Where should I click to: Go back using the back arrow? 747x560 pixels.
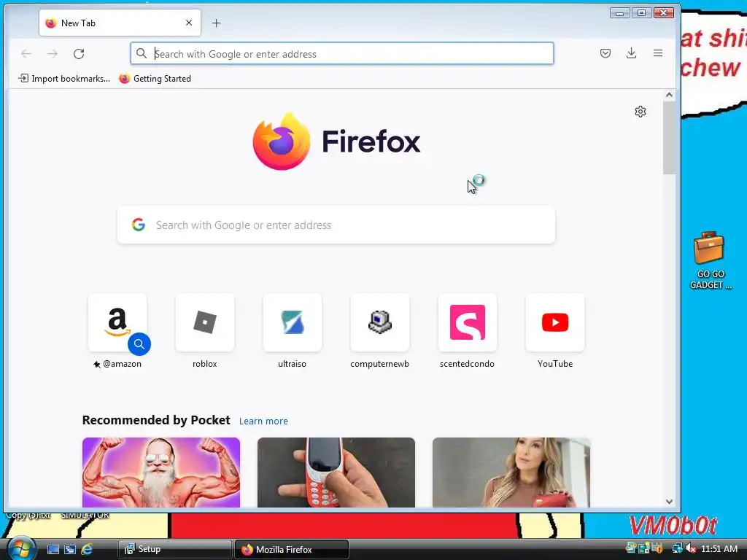pyautogui.click(x=26, y=54)
